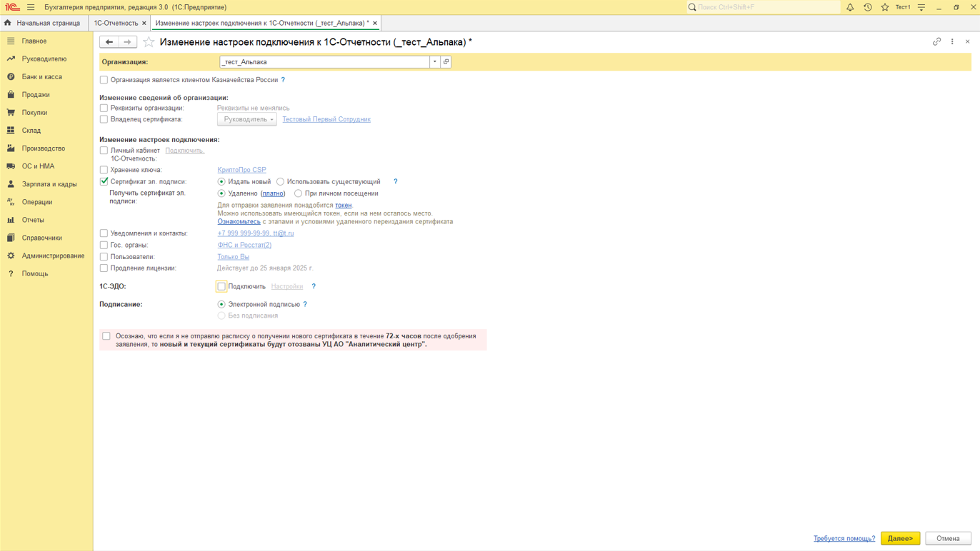Open organization _тест_Альпака card icon
Screen dimensions: 980x551
[x=446, y=62]
